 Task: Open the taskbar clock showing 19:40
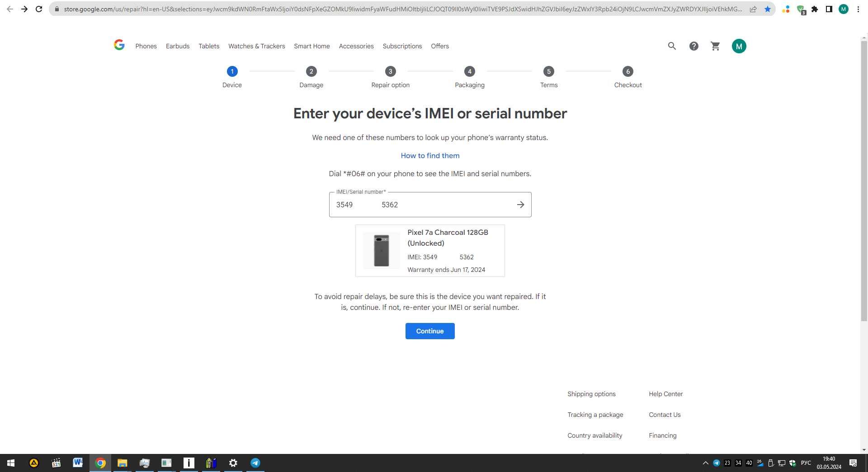click(829, 463)
